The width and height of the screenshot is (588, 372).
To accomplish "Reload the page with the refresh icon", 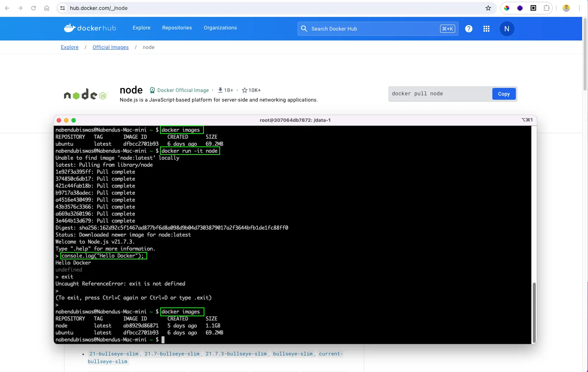I will [33, 8].
